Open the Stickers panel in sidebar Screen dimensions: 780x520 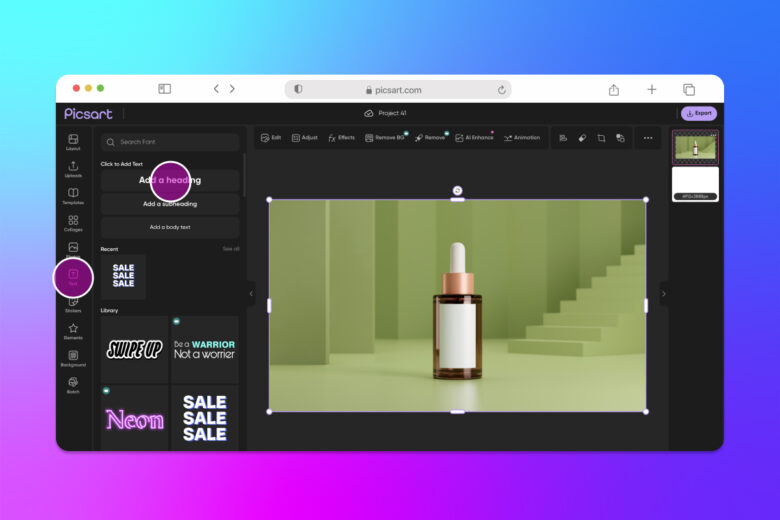click(73, 305)
